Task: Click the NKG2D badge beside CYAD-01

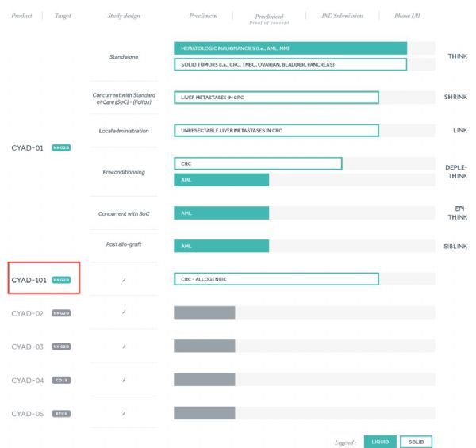Action: (61, 147)
